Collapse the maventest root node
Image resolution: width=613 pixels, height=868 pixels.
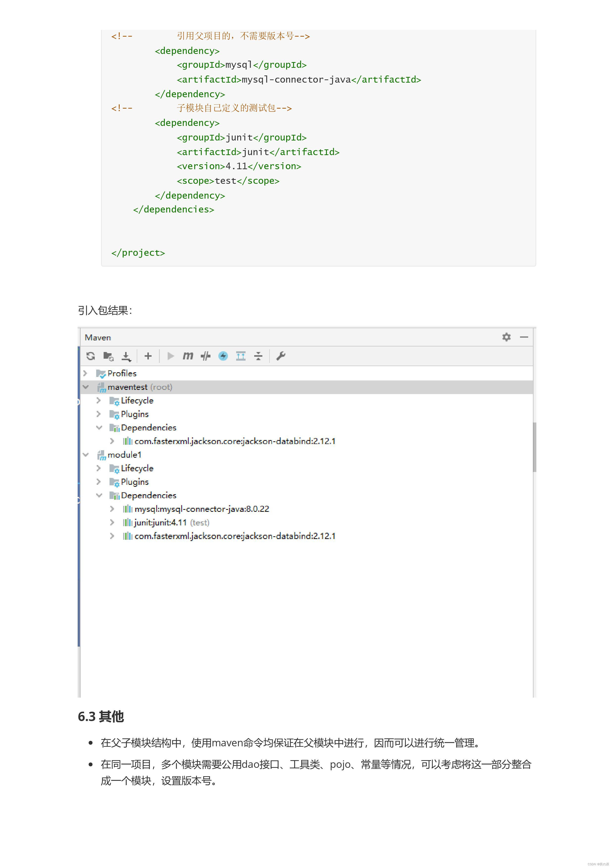pos(86,387)
